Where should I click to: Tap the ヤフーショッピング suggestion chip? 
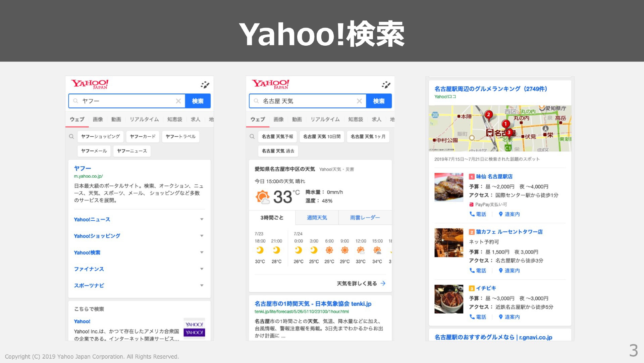point(100,136)
